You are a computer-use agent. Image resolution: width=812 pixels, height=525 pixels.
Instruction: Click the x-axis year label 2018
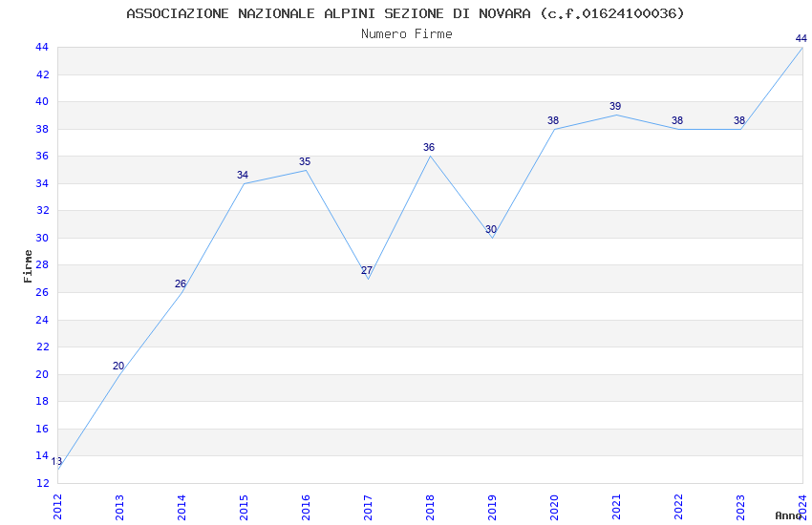click(x=430, y=507)
